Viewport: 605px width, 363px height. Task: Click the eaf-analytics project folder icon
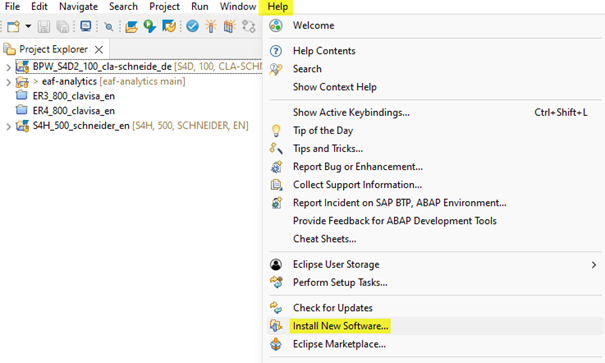click(22, 82)
